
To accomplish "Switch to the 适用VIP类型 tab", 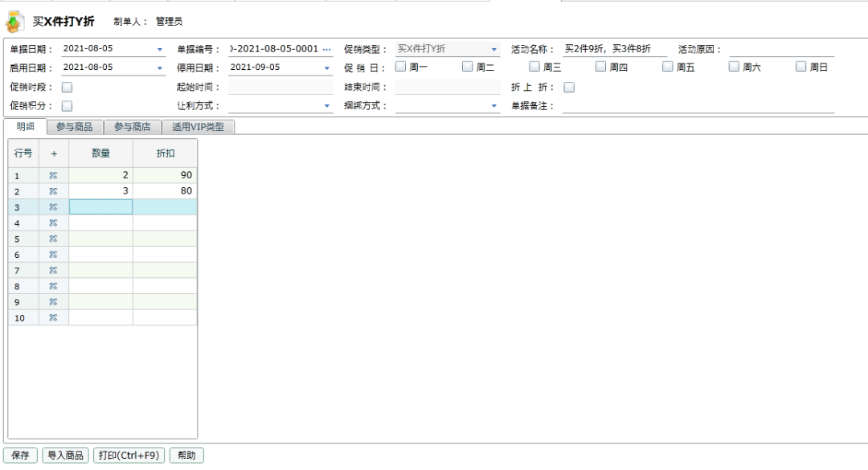I will [199, 127].
